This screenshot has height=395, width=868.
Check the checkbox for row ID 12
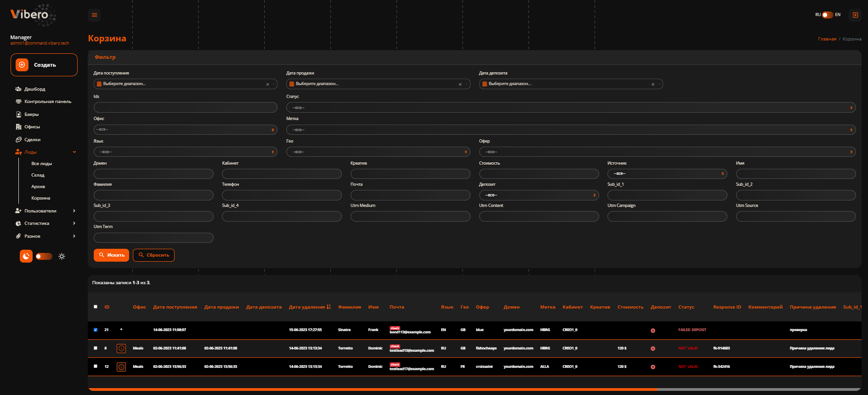[96, 366]
